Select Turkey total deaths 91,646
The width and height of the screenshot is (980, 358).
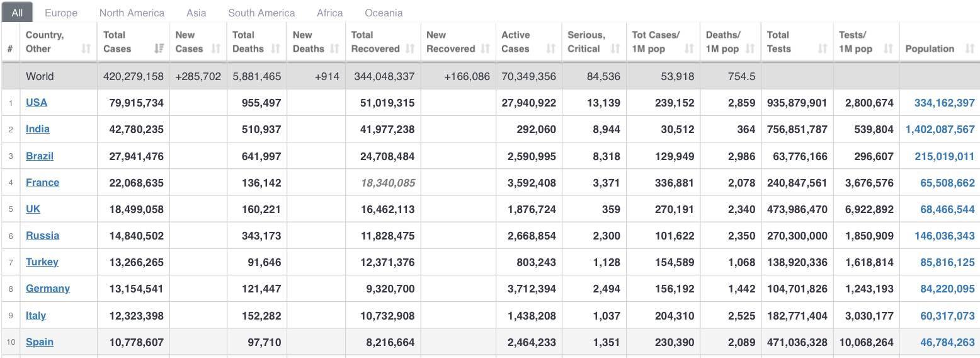pos(264,262)
